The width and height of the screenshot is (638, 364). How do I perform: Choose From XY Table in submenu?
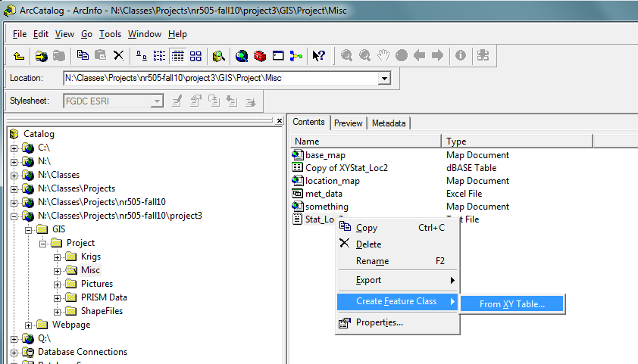(511, 304)
